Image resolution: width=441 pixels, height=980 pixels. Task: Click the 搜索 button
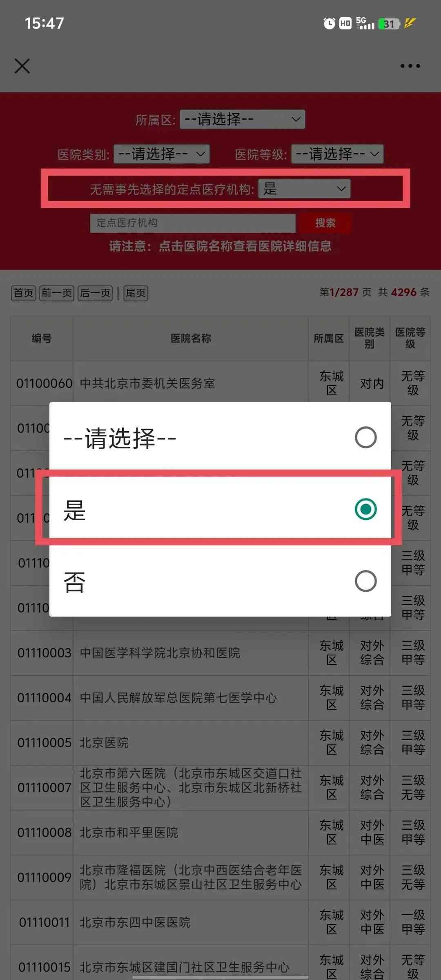[x=325, y=223]
